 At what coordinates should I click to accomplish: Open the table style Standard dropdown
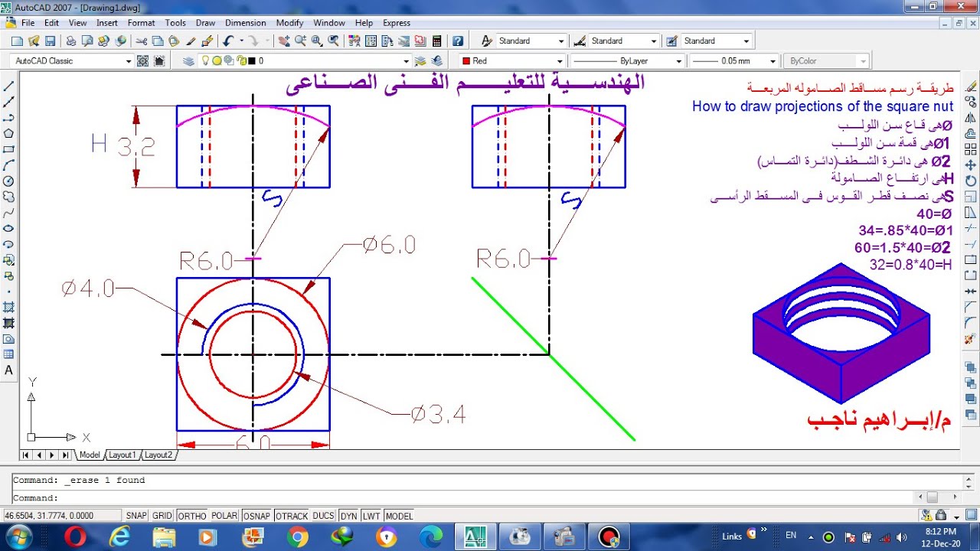pyautogui.click(x=716, y=41)
